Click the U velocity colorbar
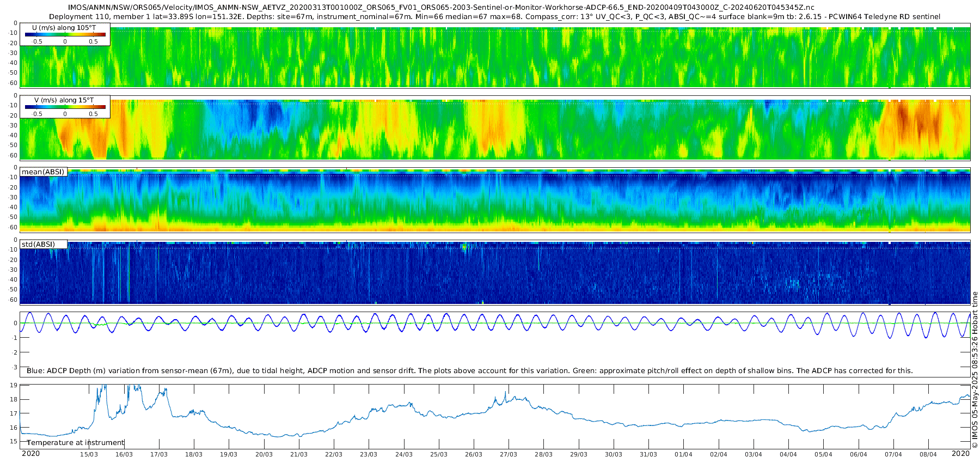 click(65, 34)
